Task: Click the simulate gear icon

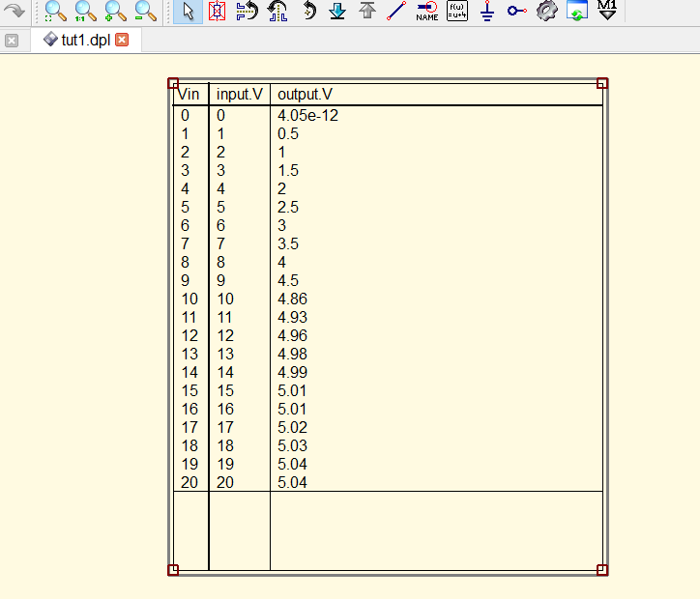Action: (547, 11)
